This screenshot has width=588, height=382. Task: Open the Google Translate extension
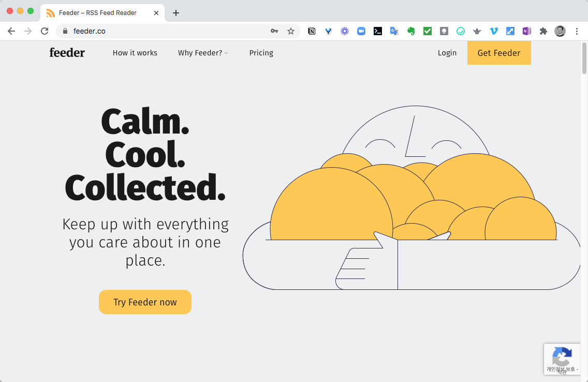(394, 31)
